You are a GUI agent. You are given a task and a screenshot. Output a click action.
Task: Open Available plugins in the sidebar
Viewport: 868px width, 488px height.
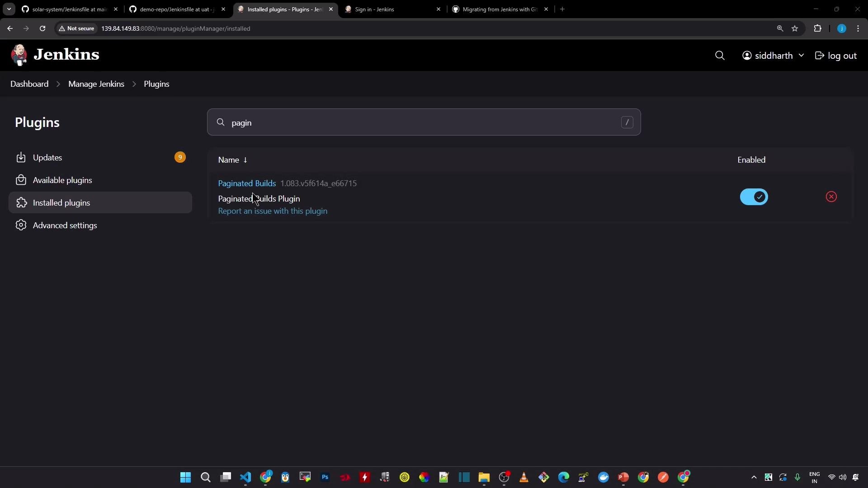click(100, 180)
